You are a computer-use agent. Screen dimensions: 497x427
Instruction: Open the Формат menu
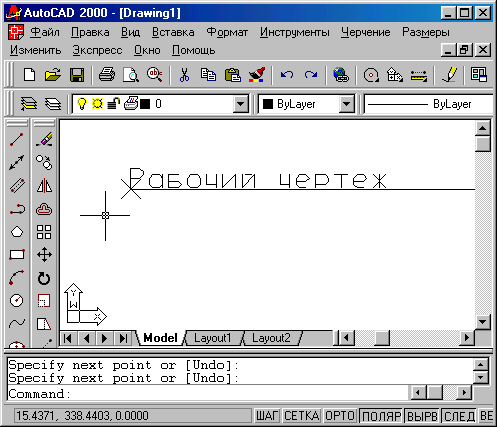[x=227, y=32]
